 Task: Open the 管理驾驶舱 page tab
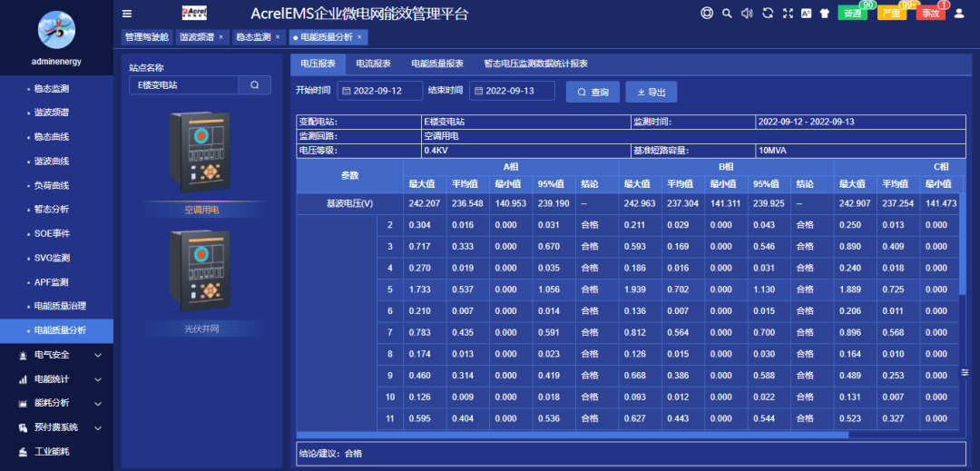point(147,37)
